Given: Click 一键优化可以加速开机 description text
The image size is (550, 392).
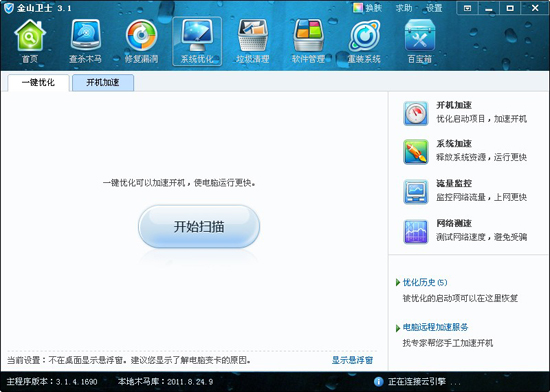Looking at the screenshot, I should coord(179,183).
